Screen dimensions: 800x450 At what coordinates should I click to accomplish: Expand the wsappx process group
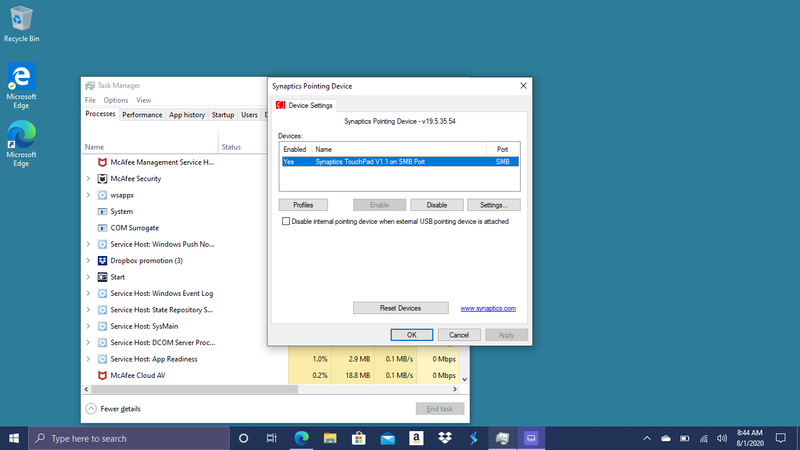coord(88,195)
